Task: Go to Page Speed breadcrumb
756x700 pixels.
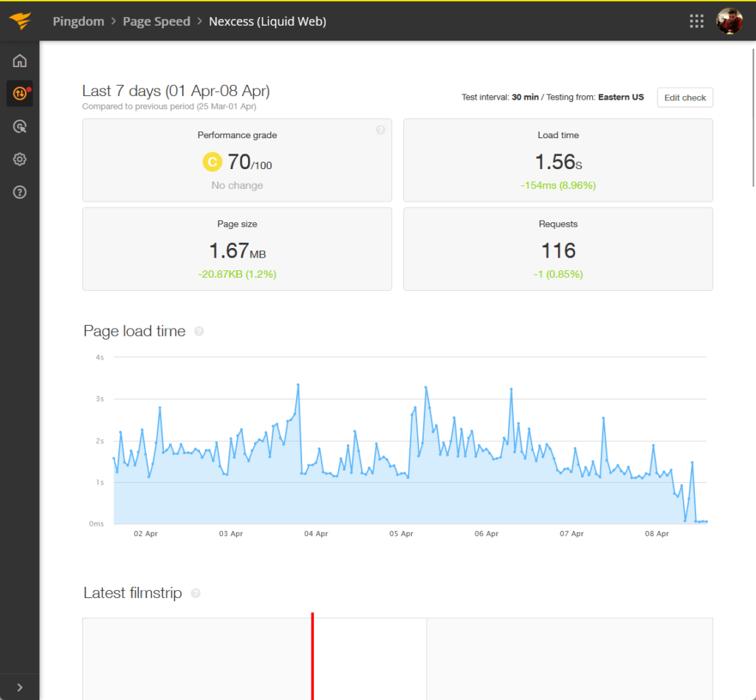Action: coord(157,21)
